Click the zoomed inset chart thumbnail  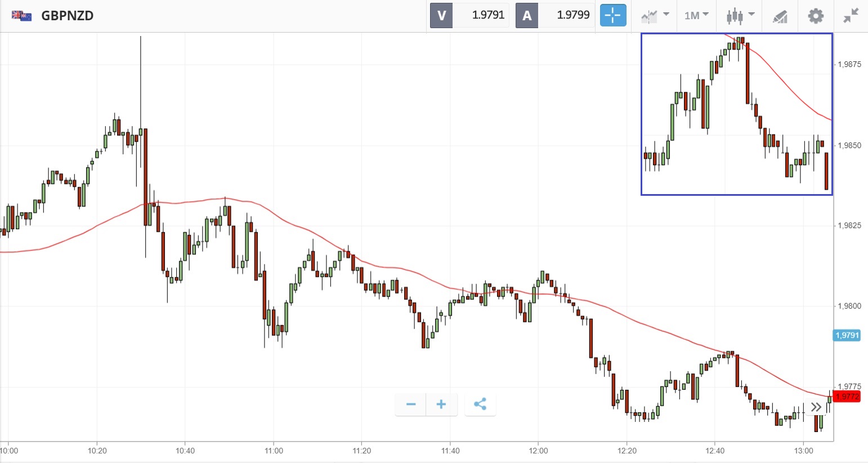736,114
